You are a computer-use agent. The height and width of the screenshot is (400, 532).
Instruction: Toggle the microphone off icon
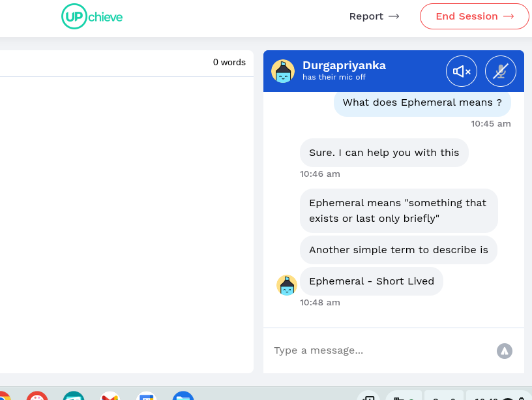click(x=501, y=71)
